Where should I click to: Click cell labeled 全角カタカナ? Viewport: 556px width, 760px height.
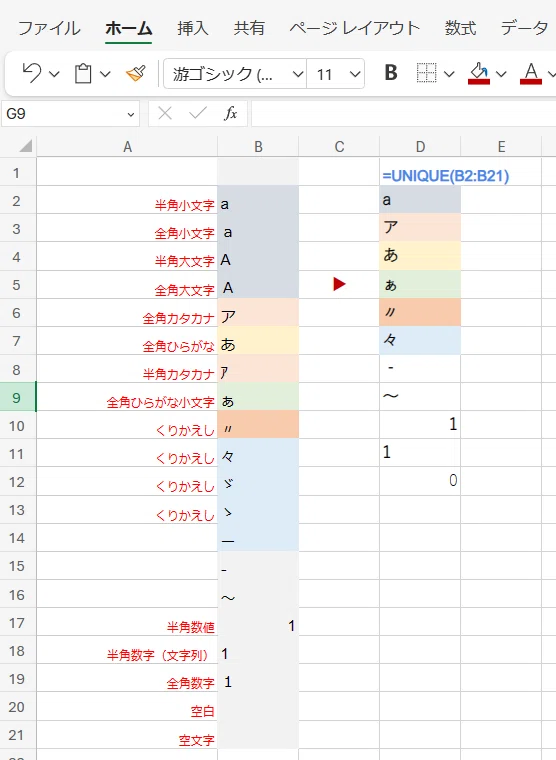click(127, 313)
